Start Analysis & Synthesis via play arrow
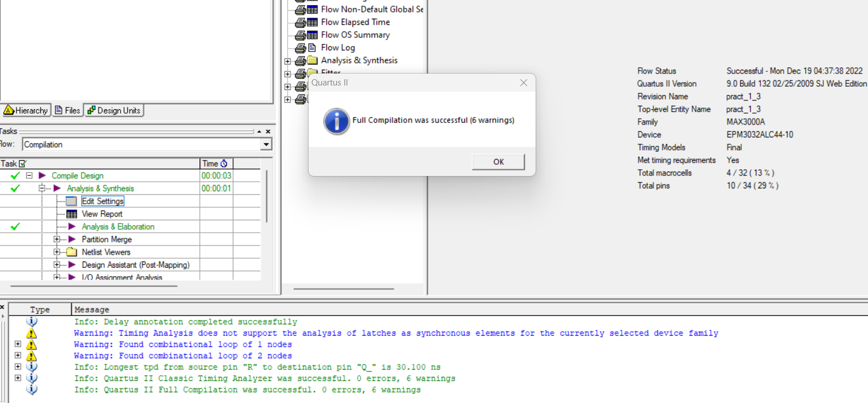Screen dimensions: 868x403 (x=57, y=188)
